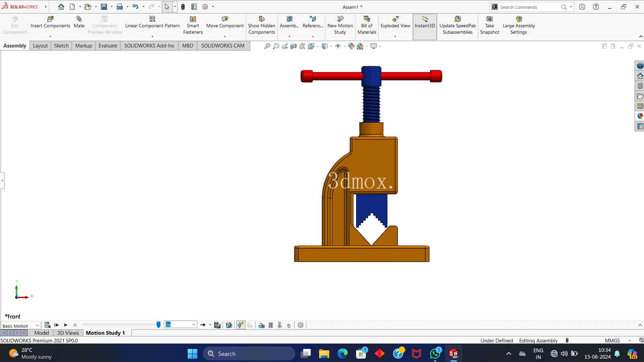This screenshot has height=362, width=644.
Task: Open the MMGS unit system menu
Action: [612, 340]
